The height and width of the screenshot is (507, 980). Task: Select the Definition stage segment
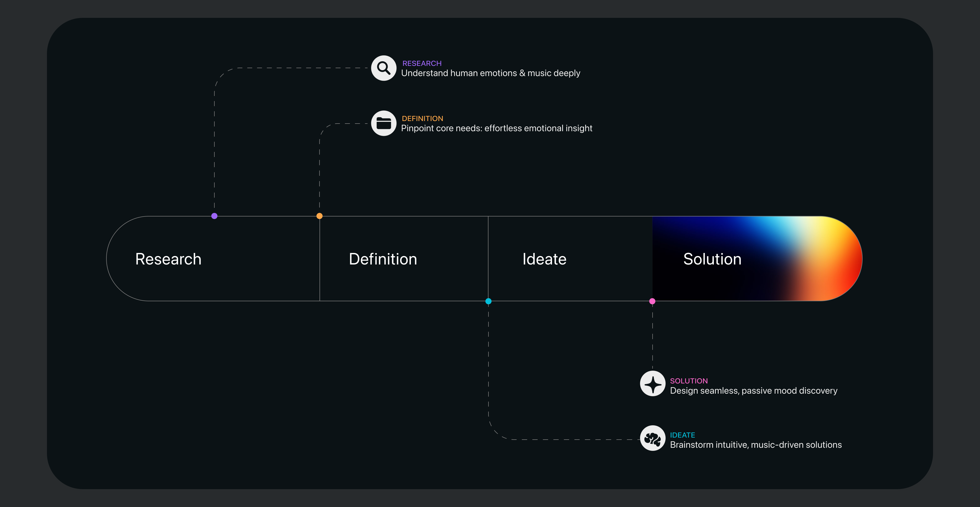(x=383, y=259)
